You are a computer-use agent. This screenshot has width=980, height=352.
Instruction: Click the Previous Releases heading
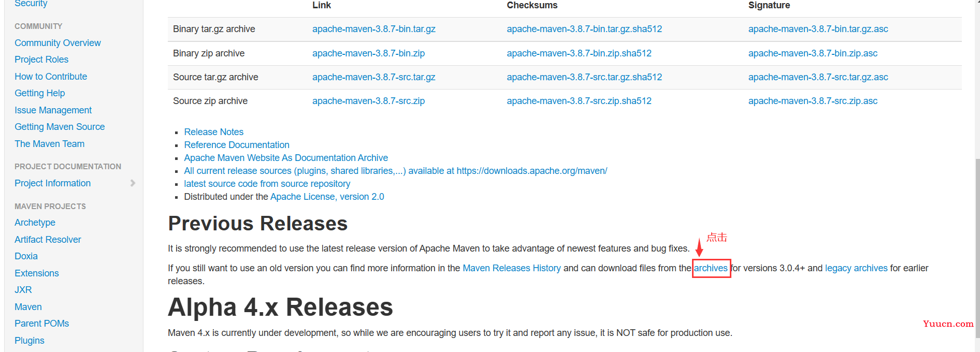[x=258, y=224]
